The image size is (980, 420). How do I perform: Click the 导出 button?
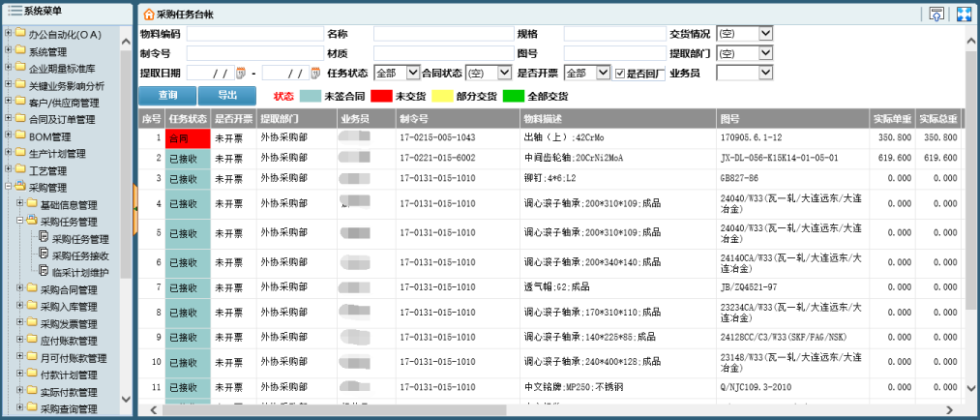(x=227, y=96)
